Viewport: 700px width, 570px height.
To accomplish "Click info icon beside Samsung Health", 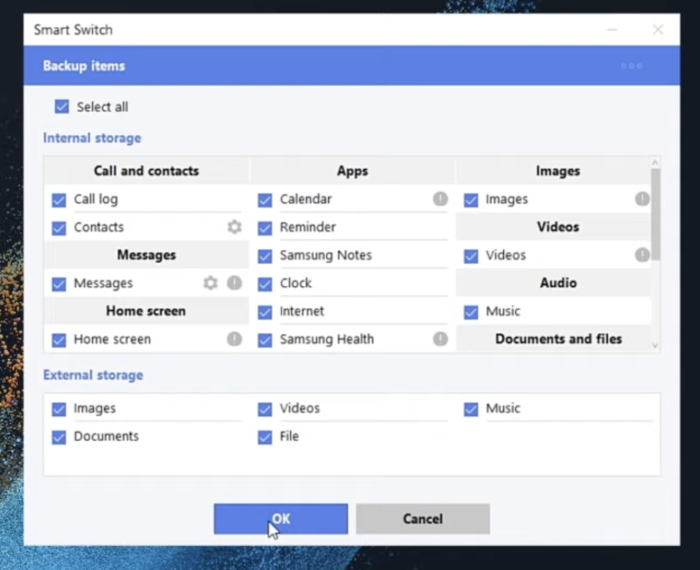I will point(440,339).
